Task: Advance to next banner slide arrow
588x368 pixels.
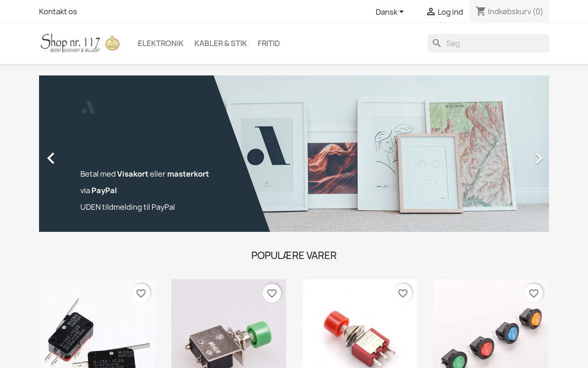Action: click(x=538, y=158)
